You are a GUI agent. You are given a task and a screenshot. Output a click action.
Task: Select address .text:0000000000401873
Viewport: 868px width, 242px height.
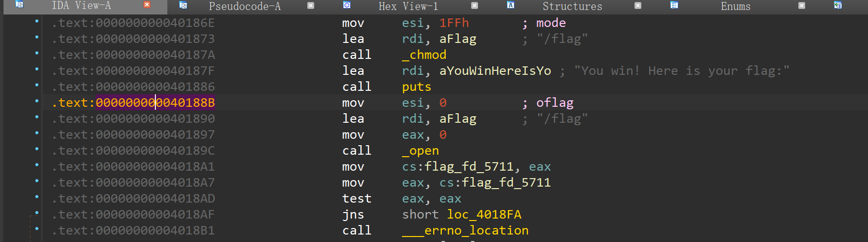(133, 39)
